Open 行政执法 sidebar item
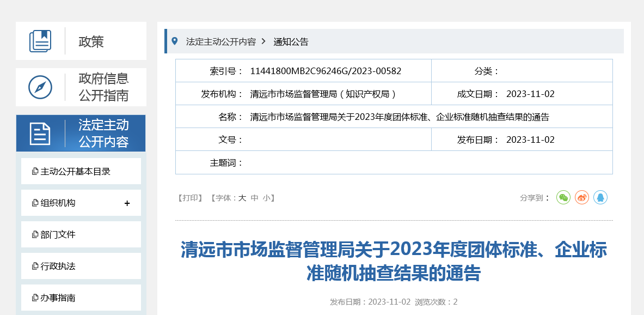This screenshot has width=644, height=315. pyautogui.click(x=58, y=266)
